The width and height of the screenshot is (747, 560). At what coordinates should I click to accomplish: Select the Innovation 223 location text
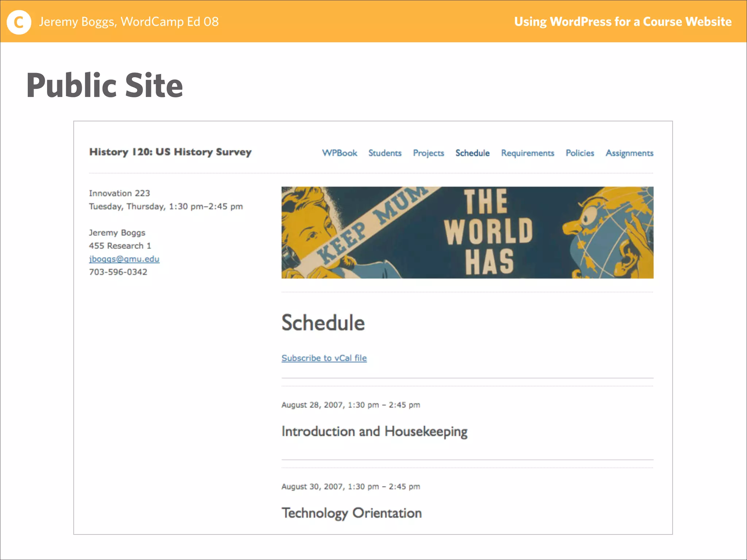click(x=119, y=193)
